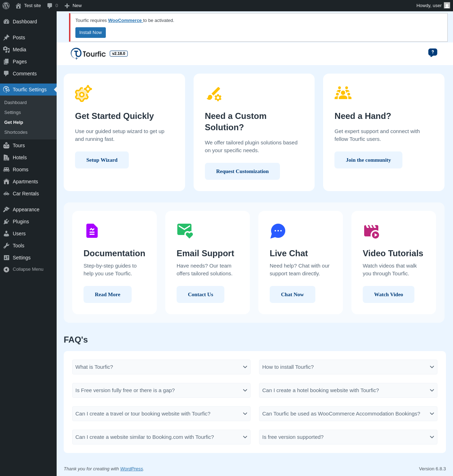Follow the WooCommerce link in the notice
Viewport: 453px width, 476px height.
[125, 21]
